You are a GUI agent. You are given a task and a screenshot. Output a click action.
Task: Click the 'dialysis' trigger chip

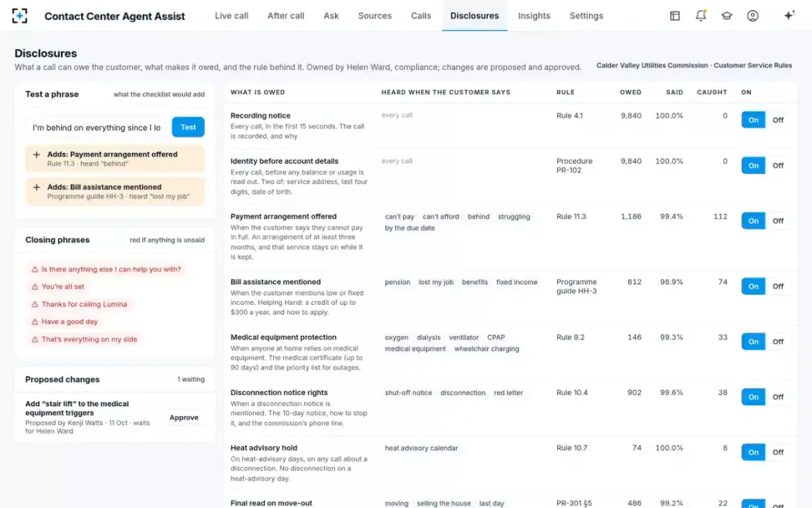[x=428, y=337]
